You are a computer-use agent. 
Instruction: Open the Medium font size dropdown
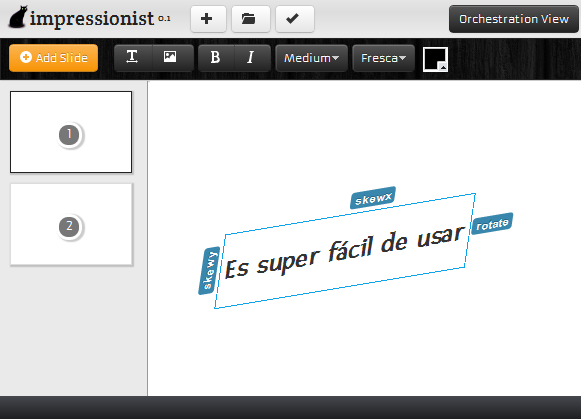point(311,58)
